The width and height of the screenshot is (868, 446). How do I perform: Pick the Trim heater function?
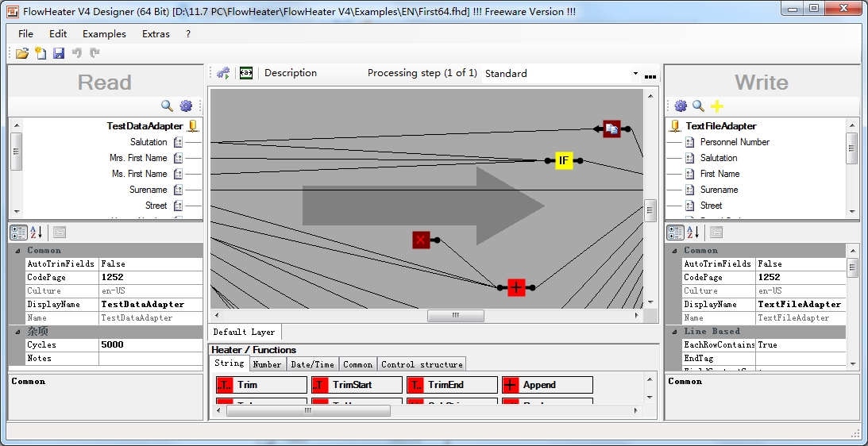coord(261,385)
